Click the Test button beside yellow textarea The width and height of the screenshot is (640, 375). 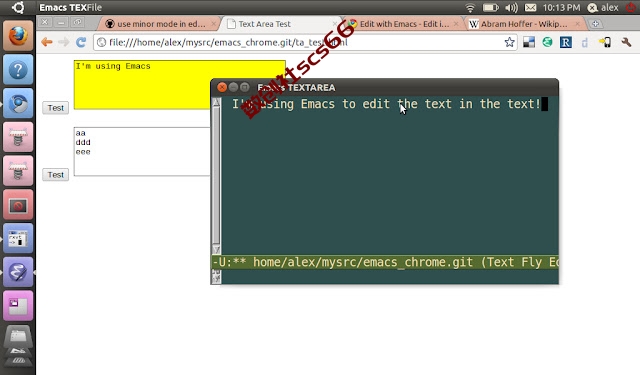coord(56,108)
